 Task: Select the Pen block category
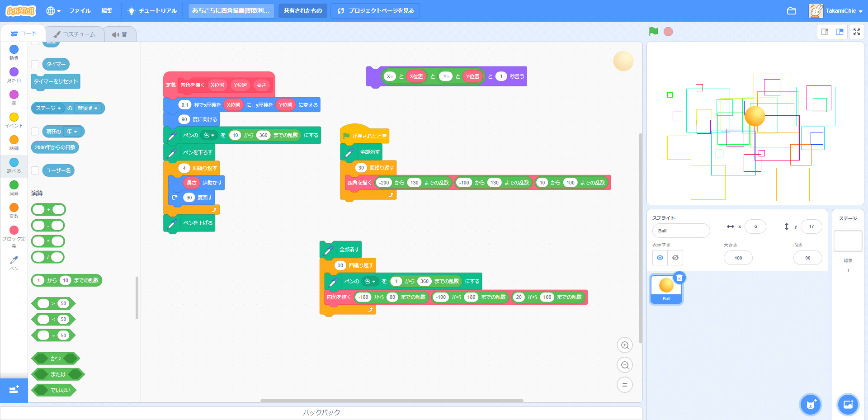click(14, 263)
